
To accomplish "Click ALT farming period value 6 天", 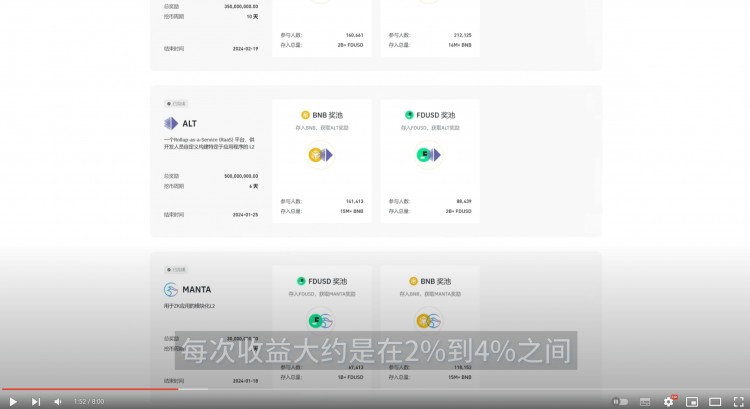I will [x=254, y=186].
